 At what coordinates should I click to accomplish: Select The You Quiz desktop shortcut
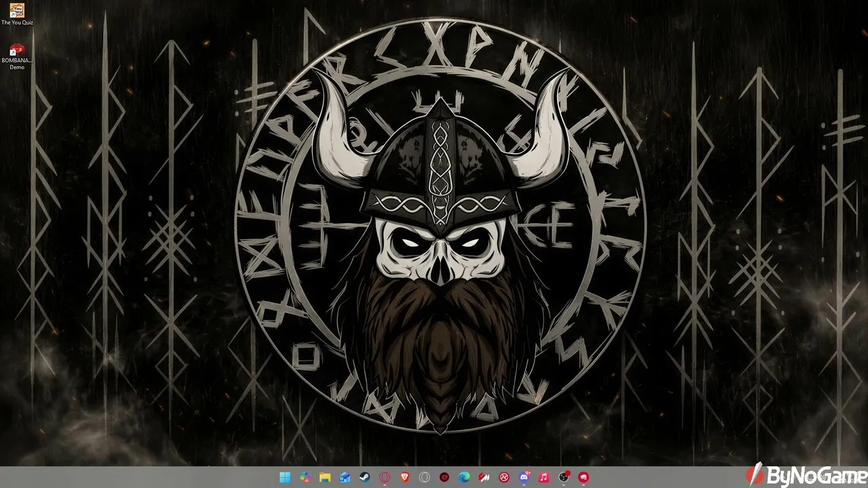point(17,14)
